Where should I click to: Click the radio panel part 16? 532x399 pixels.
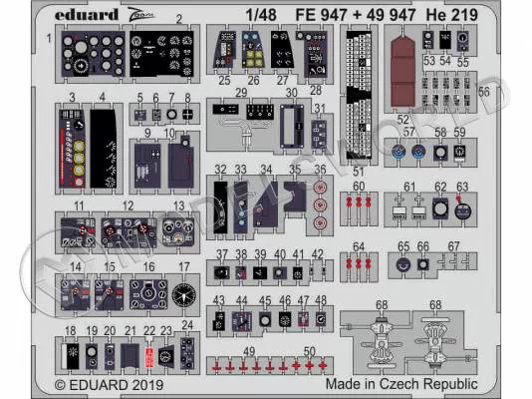tap(148, 294)
